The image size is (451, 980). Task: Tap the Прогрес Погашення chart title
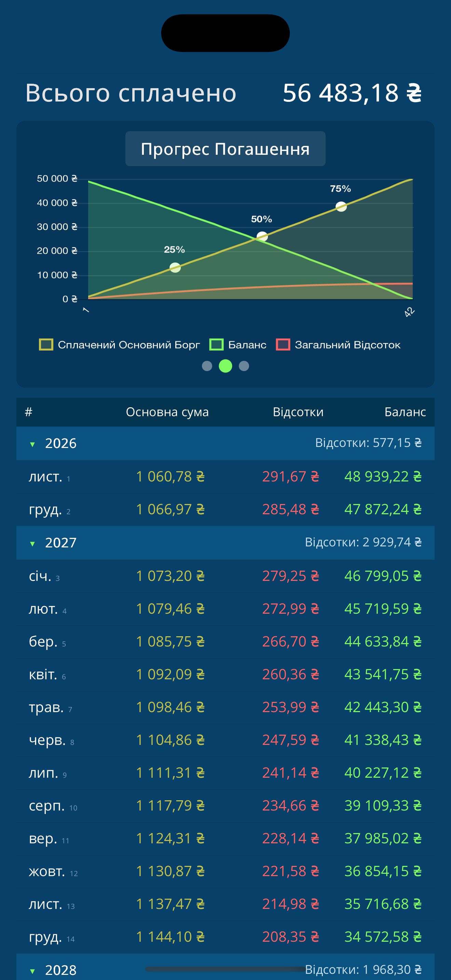click(225, 149)
